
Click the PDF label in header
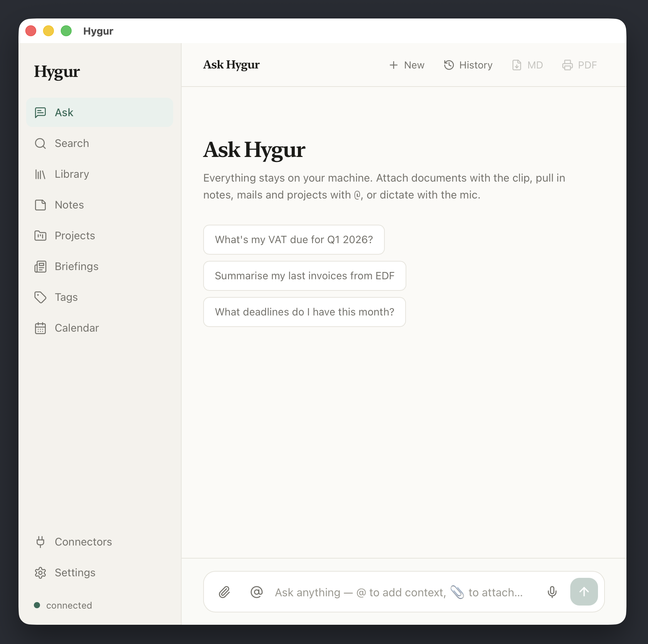[x=588, y=65]
